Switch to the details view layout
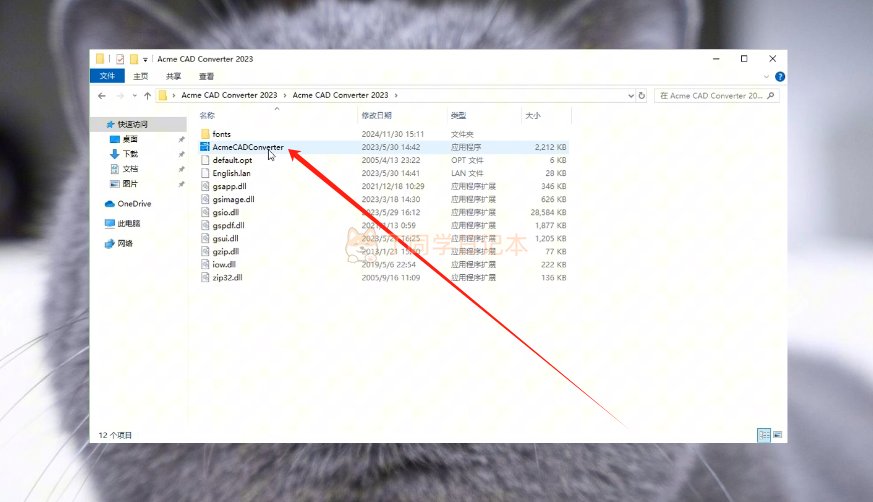The width and height of the screenshot is (873, 502). (x=764, y=435)
